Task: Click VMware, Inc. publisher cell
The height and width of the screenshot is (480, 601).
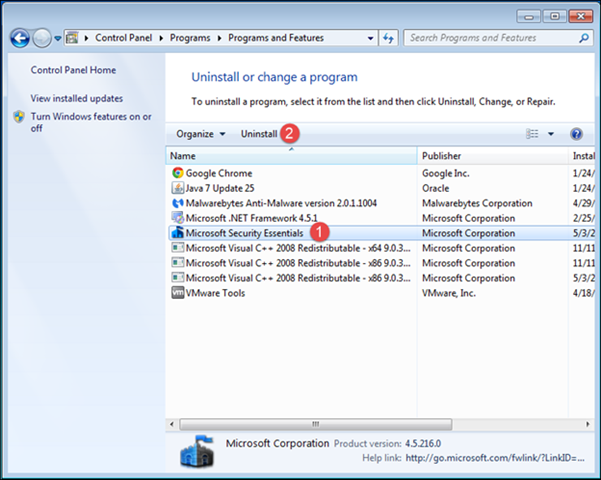Action: coord(449,293)
